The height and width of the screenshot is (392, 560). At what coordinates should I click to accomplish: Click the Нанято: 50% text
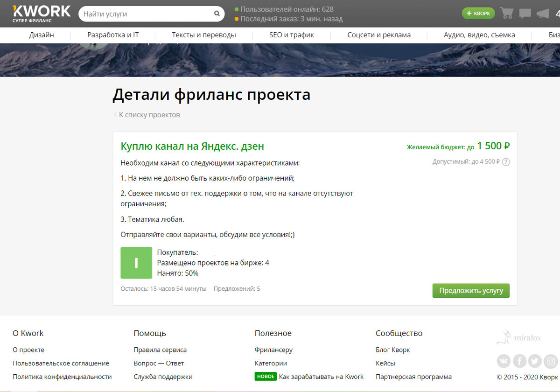[x=178, y=273]
